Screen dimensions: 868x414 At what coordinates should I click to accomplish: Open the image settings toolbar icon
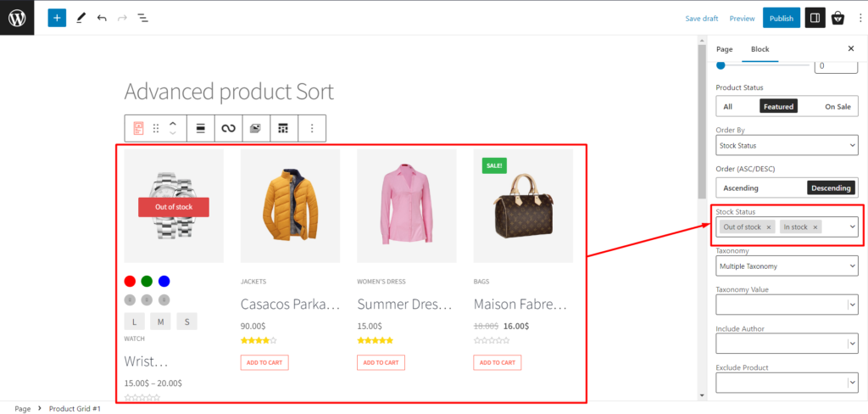click(256, 128)
